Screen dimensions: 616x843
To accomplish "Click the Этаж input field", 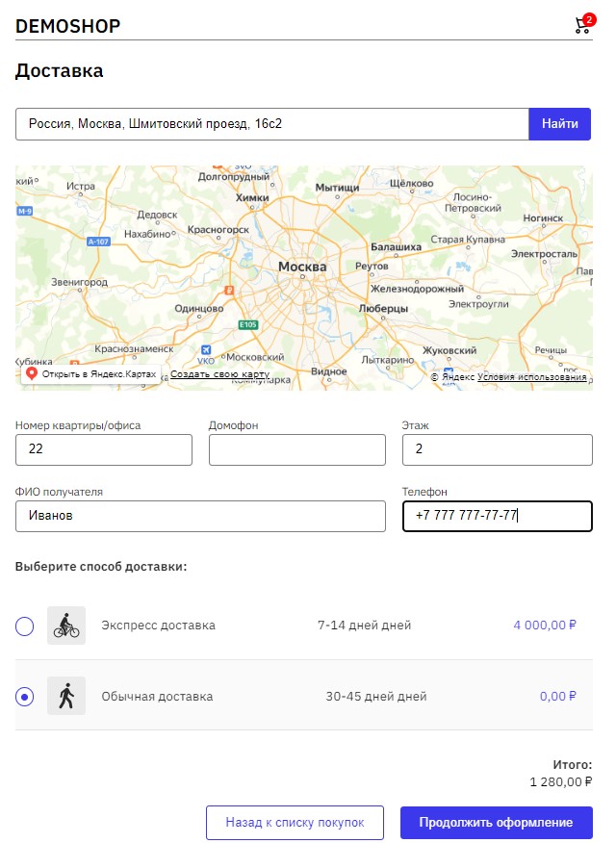I will (x=498, y=449).
